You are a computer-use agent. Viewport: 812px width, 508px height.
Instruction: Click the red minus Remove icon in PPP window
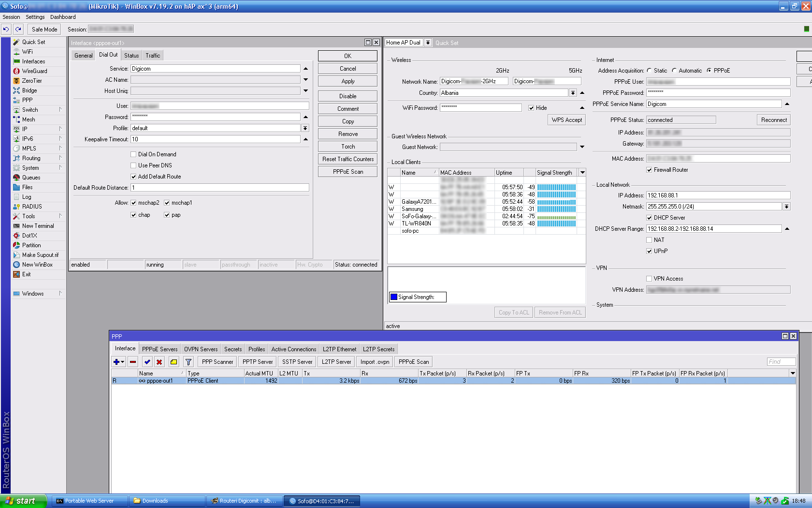pyautogui.click(x=133, y=362)
